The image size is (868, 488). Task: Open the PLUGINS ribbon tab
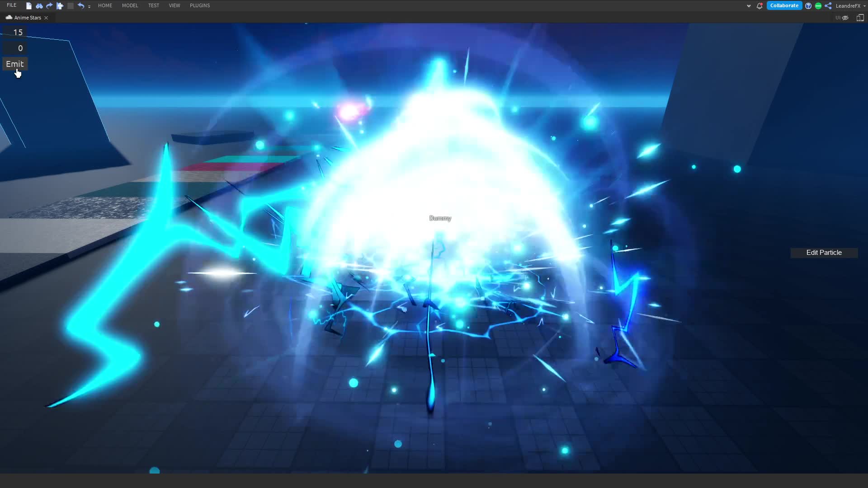coord(200,5)
